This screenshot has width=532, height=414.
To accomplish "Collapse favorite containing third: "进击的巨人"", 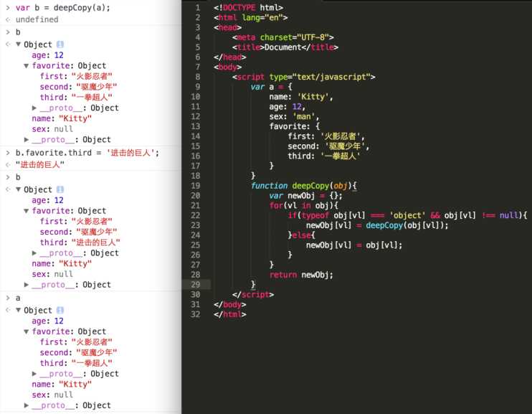I will [26, 211].
